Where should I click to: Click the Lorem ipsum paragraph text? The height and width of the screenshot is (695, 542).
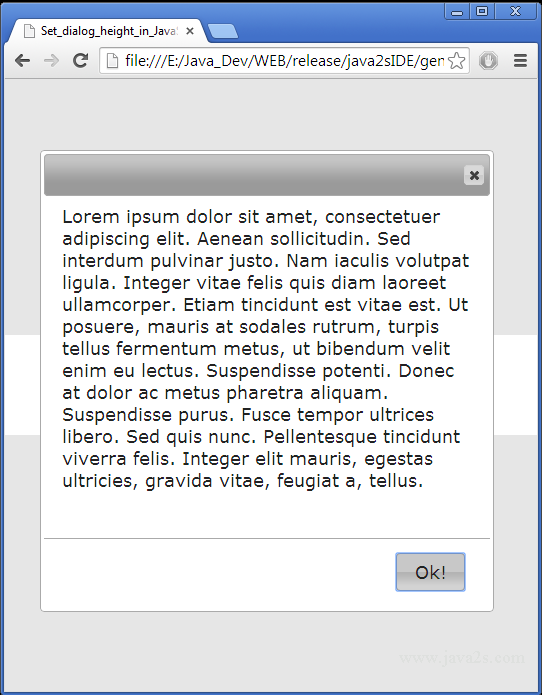pos(266,348)
